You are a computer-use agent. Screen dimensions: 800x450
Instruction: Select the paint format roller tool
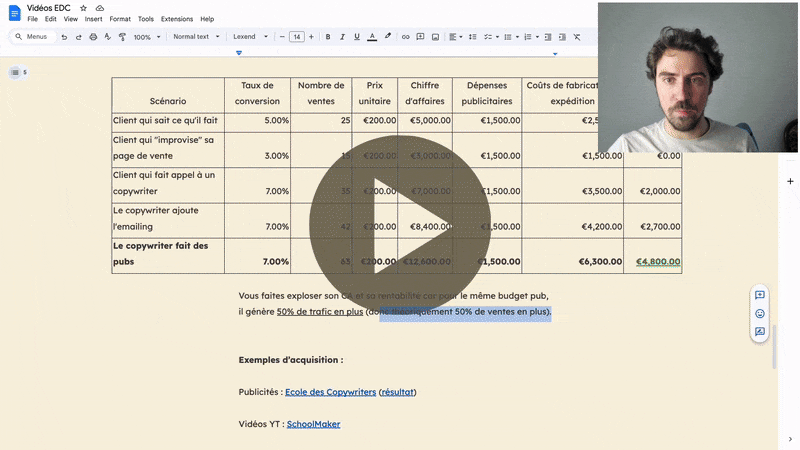tap(122, 37)
